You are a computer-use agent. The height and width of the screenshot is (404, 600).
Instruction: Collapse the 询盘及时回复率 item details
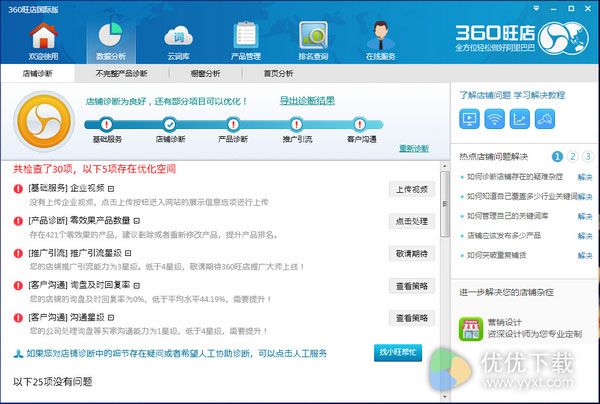(137, 285)
